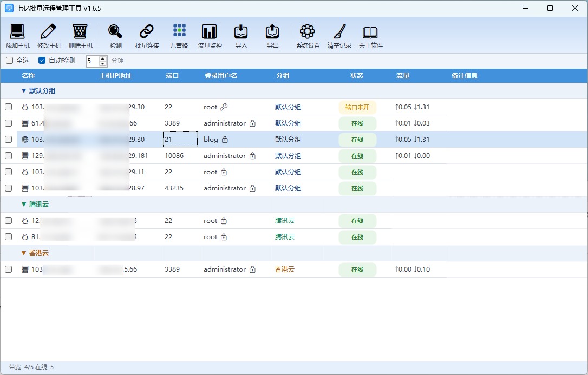
Task: Click the 删除主机 trash bin icon
Action: coord(80,32)
